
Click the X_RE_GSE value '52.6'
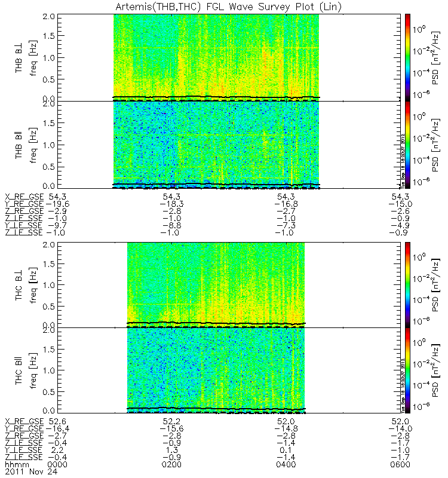(57, 422)
